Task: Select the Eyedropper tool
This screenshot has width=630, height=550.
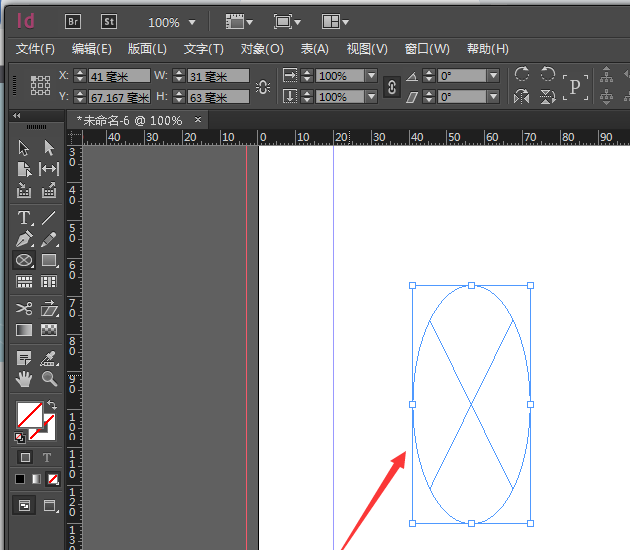Action: point(48,357)
